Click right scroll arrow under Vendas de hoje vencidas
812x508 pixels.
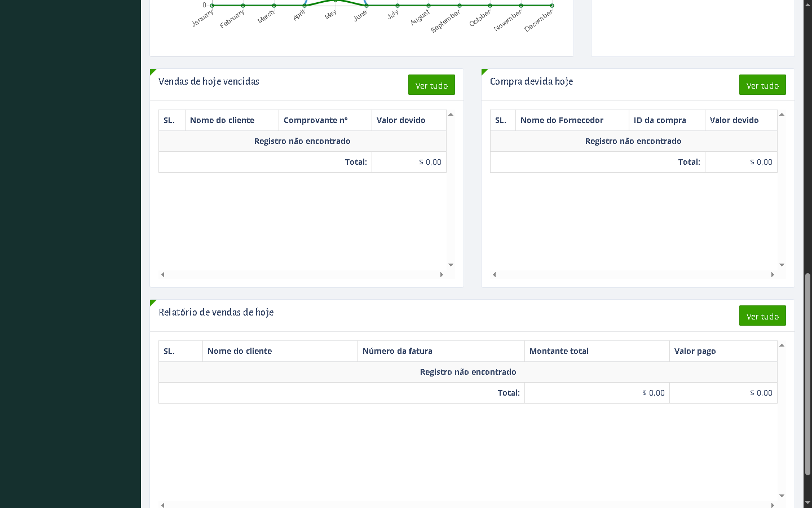click(442, 275)
